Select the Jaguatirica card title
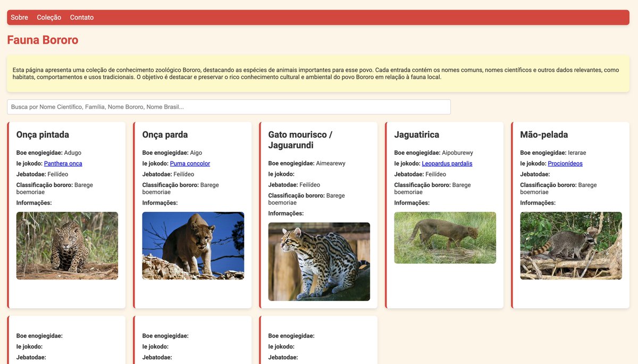638x364 pixels. tap(415, 134)
